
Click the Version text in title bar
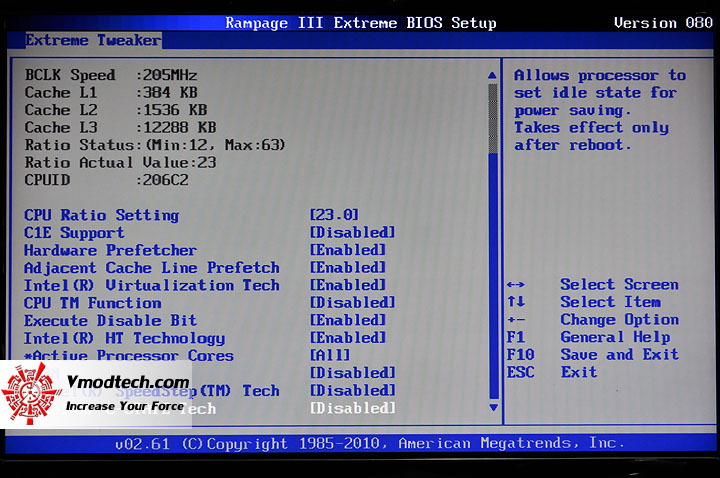coord(663,22)
